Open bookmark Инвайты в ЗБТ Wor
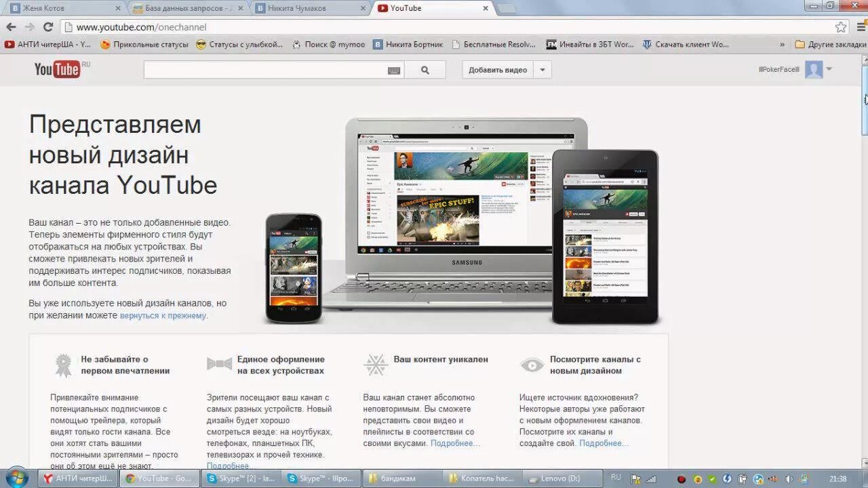This screenshot has width=868, height=488. point(590,45)
